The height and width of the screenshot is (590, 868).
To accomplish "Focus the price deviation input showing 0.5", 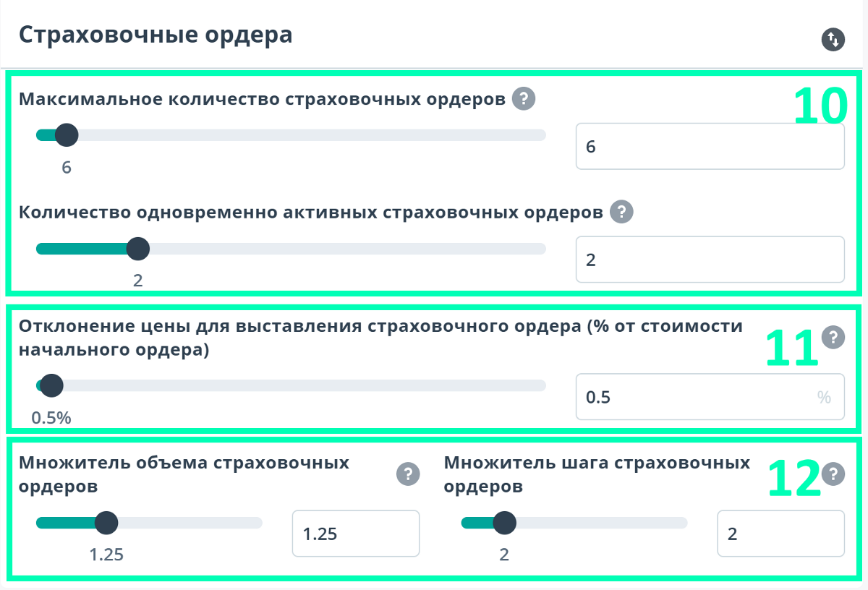I will pos(694,397).
